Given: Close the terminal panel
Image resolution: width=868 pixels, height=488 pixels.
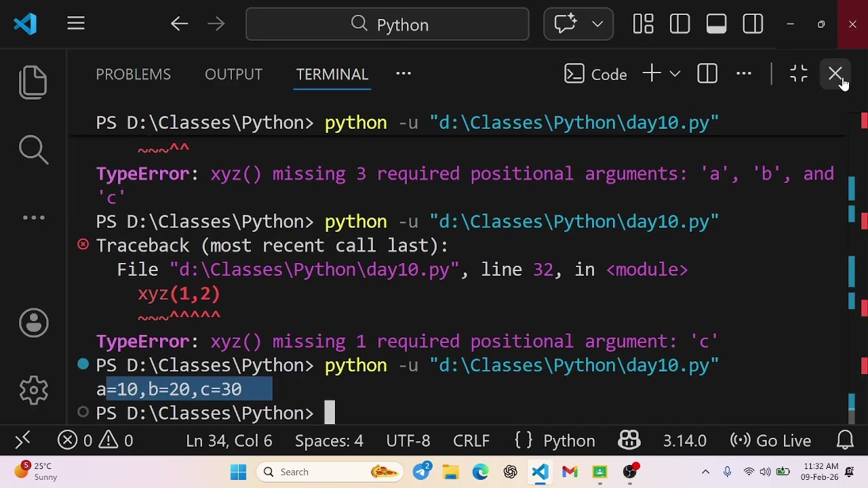Looking at the screenshot, I should tap(835, 74).
